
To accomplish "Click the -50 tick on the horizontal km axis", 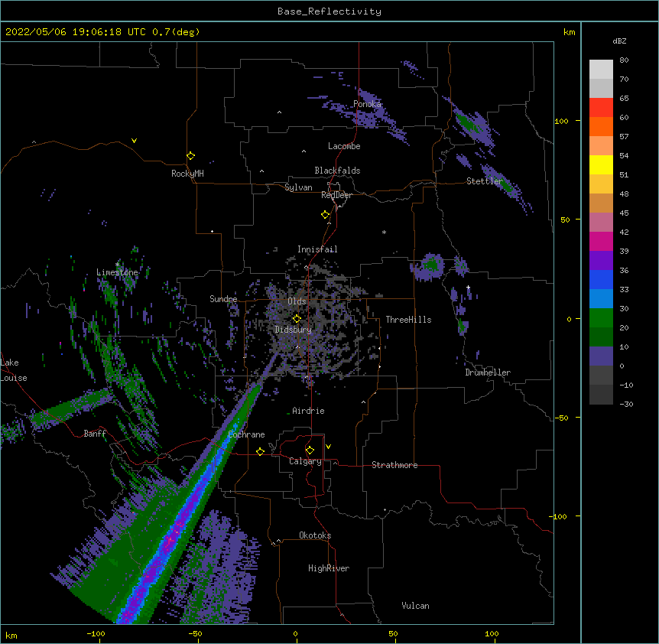I will (x=195, y=634).
